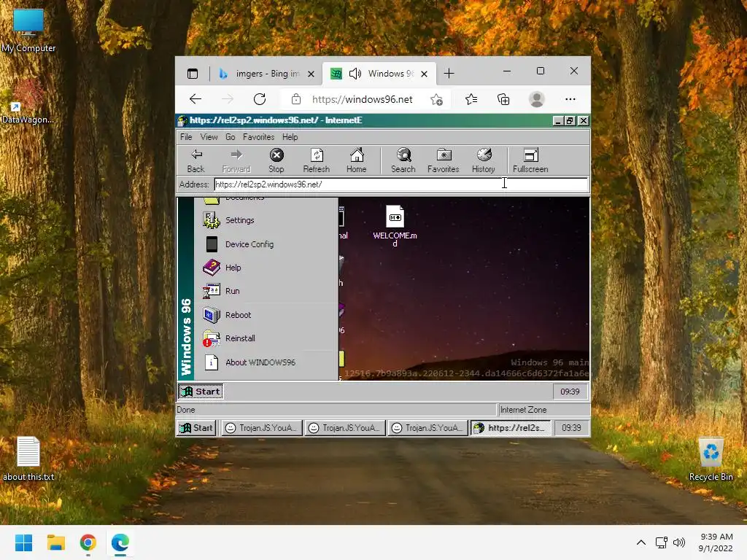747x560 pixels.
Task: Close the imgers - Bing tab
Action: (311, 74)
